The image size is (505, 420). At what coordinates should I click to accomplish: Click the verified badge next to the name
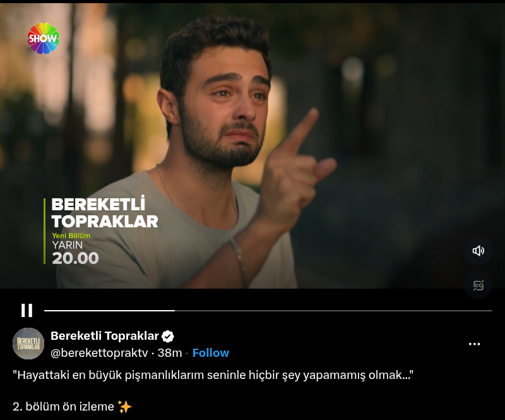click(168, 337)
